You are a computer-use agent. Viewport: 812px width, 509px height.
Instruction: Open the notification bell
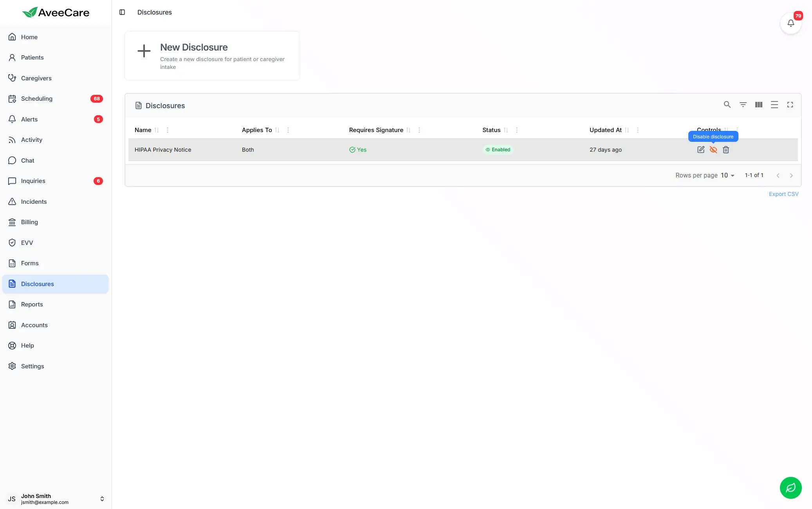point(790,23)
